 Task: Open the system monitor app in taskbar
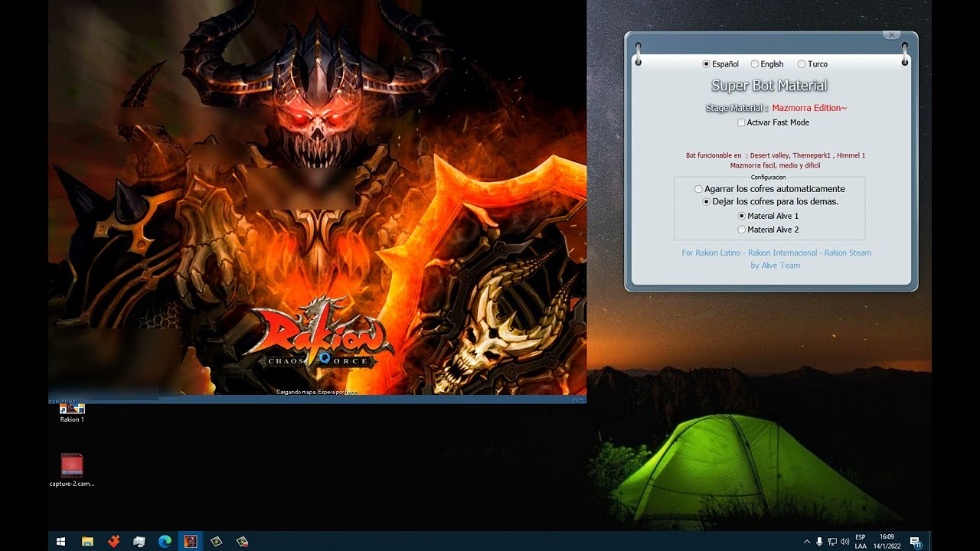tap(139, 541)
